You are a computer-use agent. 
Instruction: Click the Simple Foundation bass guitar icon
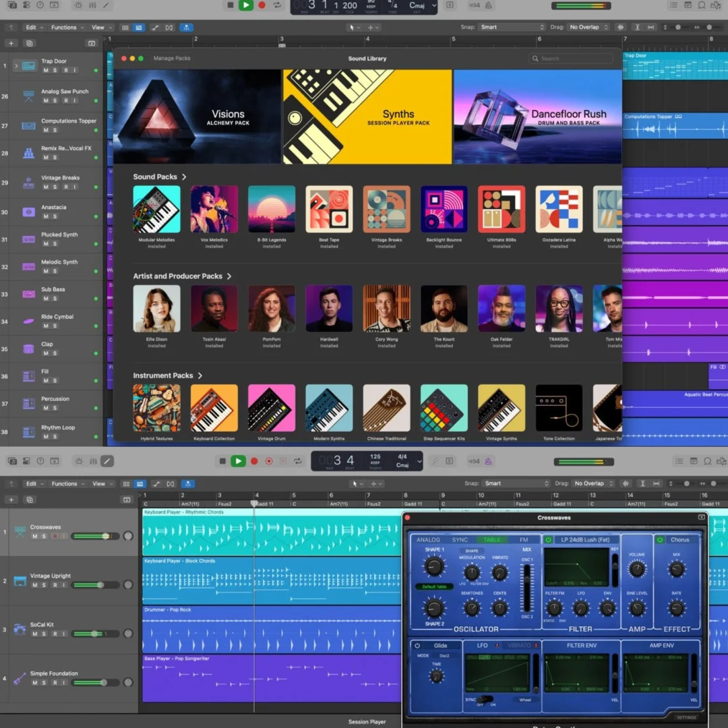20,678
